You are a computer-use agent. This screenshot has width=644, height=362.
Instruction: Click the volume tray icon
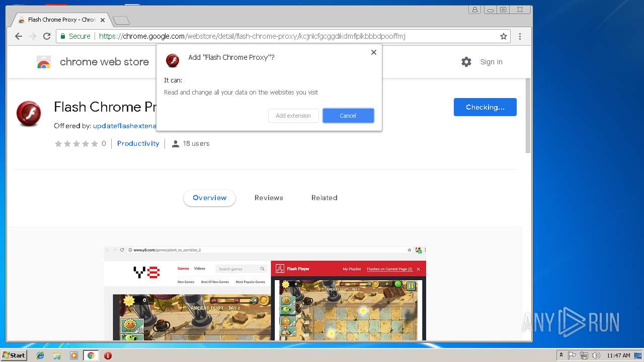pos(596,355)
